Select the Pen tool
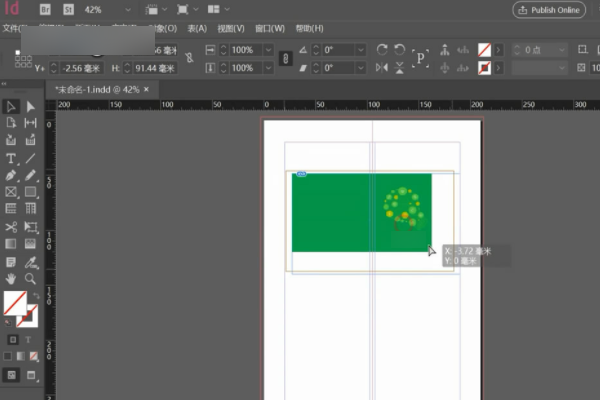The image size is (600, 400). (x=11, y=175)
